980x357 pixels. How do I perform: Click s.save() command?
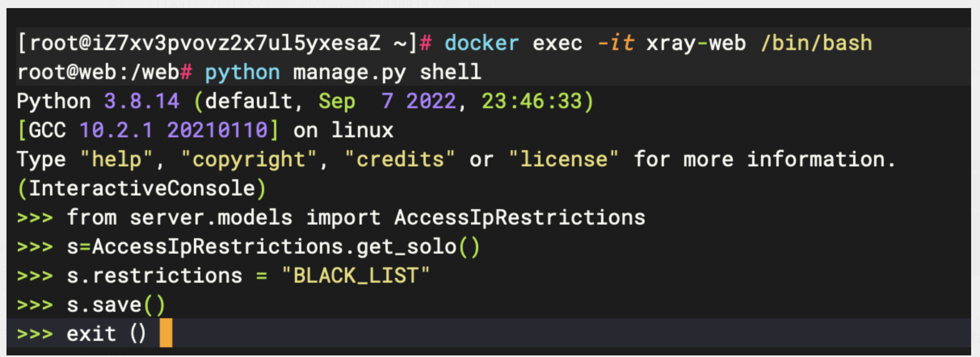click(x=116, y=305)
